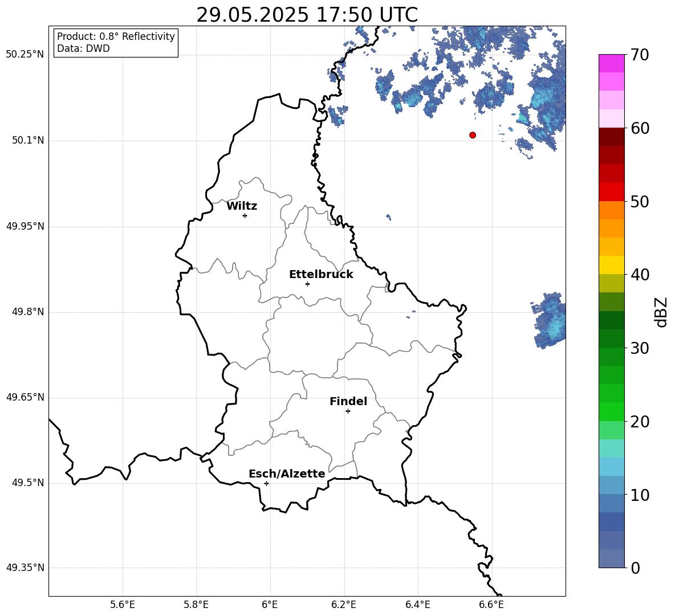Image resolution: width=675 pixels, height=616 pixels.
Task: Click the yellow colorbar swatch above 40
Action: point(612,265)
